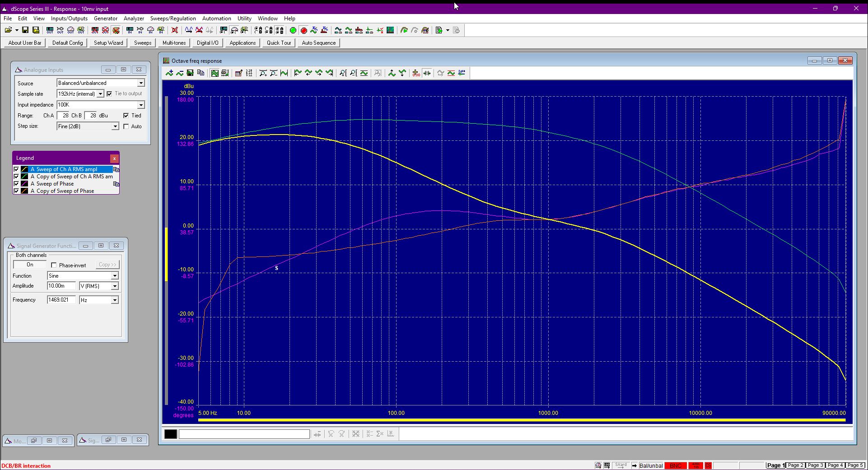This screenshot has width=868, height=470.
Task: Open the Automation menu
Action: [216, 19]
